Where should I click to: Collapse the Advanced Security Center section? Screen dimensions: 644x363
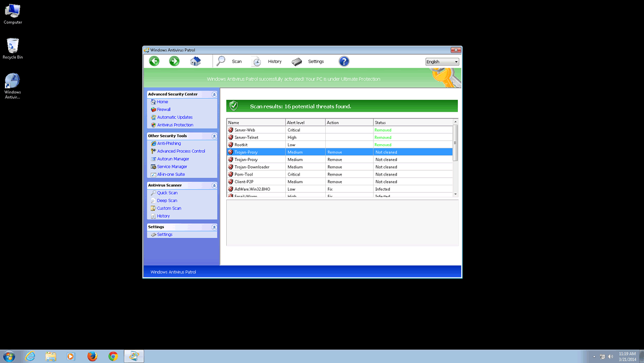tap(214, 94)
